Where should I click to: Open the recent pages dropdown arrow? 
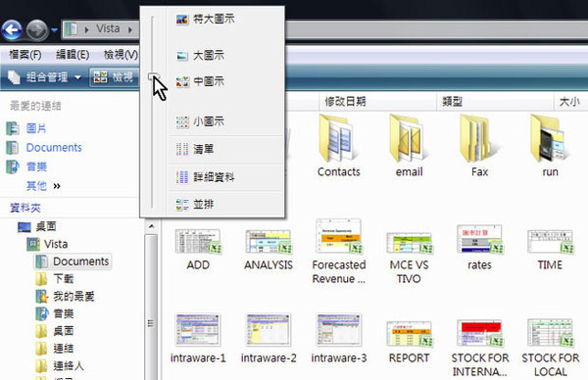point(55,30)
